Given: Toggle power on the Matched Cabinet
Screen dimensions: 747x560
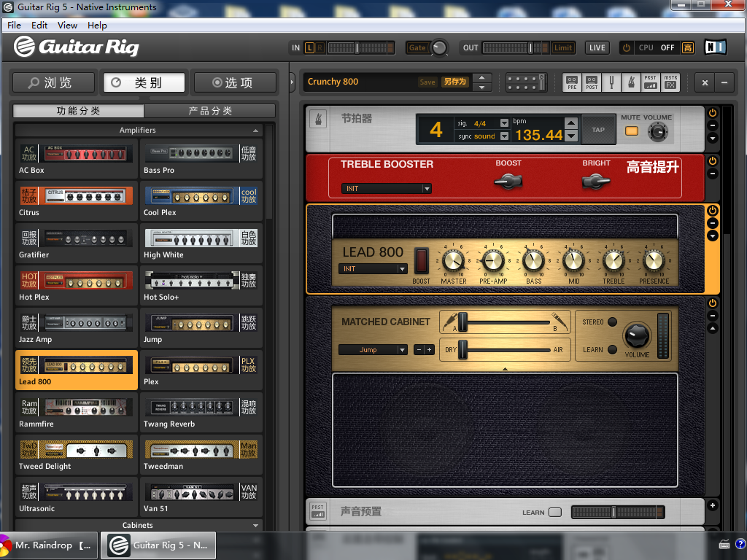Looking at the screenshot, I should (x=712, y=303).
